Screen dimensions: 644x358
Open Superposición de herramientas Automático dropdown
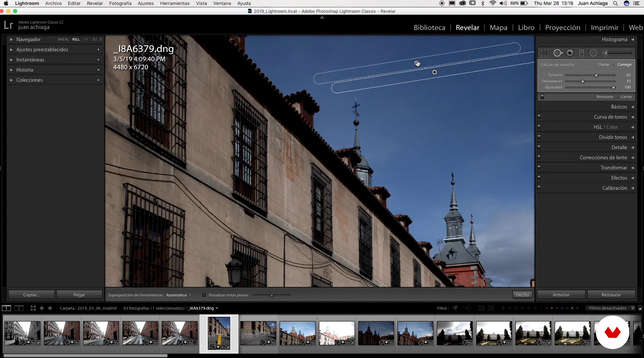pyautogui.click(x=178, y=295)
